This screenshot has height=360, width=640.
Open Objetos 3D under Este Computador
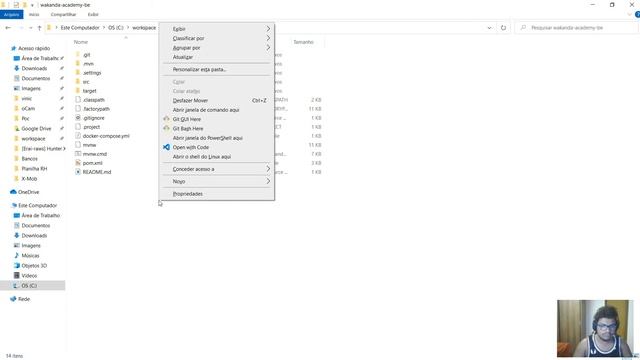coord(34,266)
